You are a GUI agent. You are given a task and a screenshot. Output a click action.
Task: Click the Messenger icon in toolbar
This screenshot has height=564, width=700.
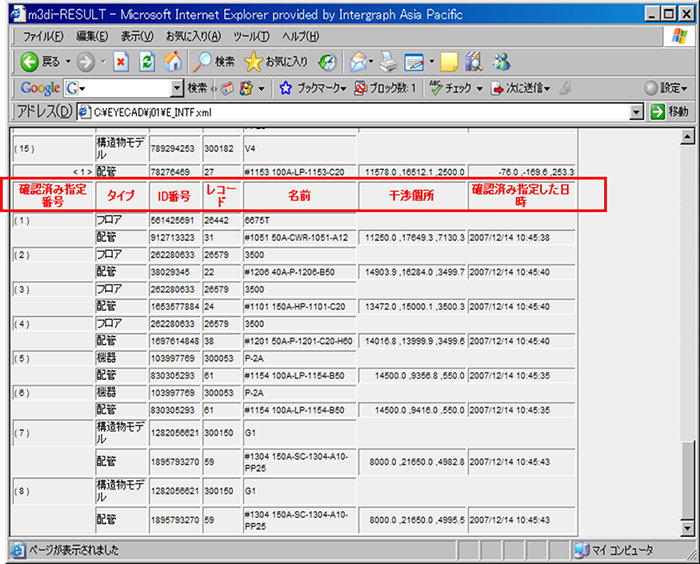501,62
